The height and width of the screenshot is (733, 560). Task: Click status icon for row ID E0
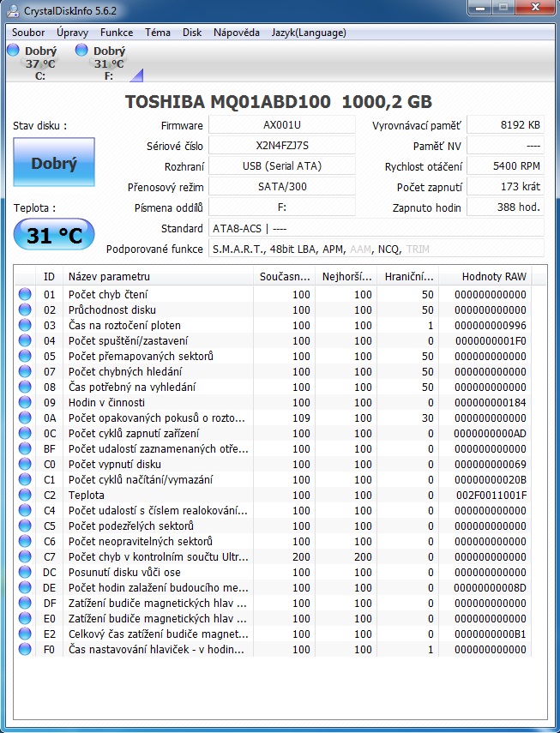[25, 618]
